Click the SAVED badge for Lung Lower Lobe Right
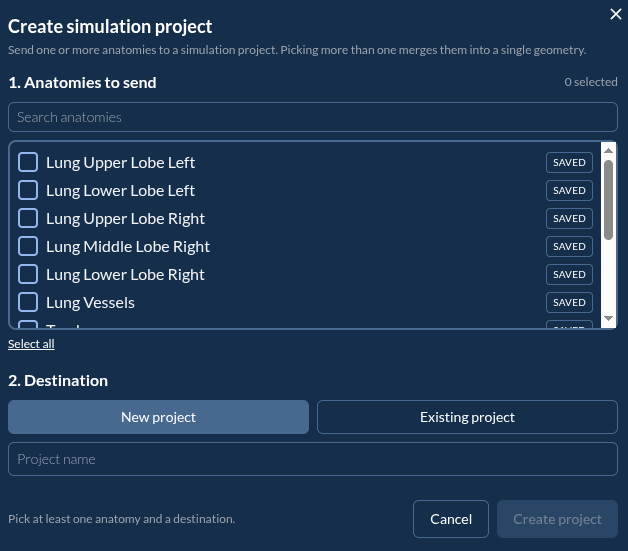Screen dimensions: 628x551 569,274
